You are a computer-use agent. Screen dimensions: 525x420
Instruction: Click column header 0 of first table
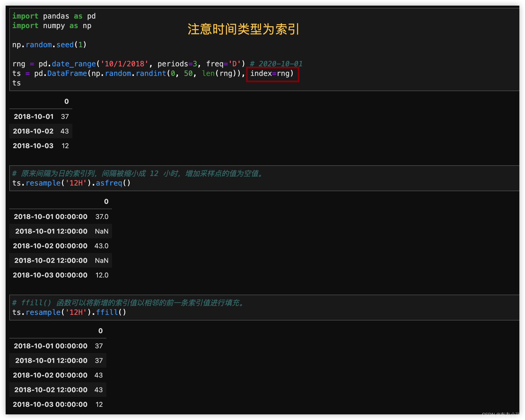(x=67, y=101)
